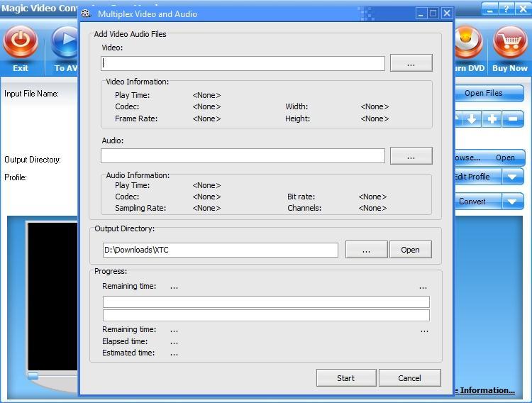Browse output directory with ellipsis button
The width and height of the screenshot is (532, 403).
pyautogui.click(x=367, y=250)
